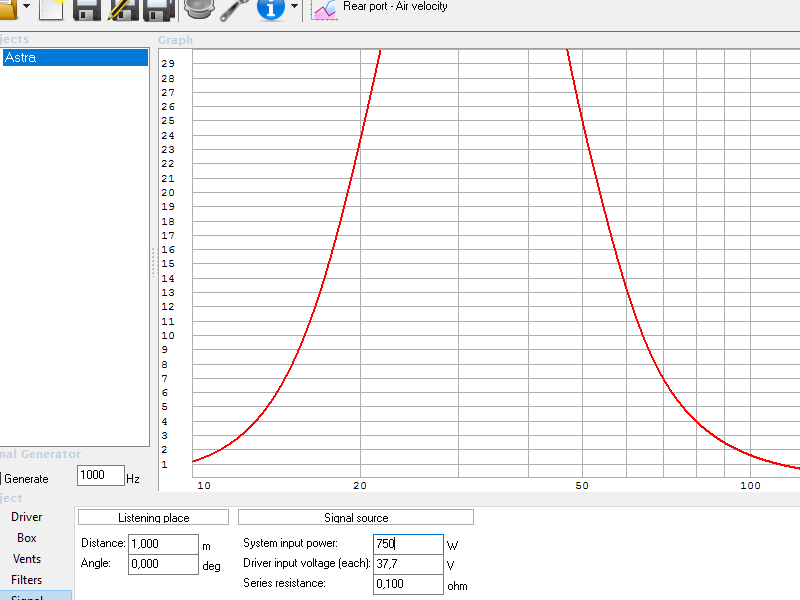
Task: Click the generator frequency Hz field
Action: (100, 476)
